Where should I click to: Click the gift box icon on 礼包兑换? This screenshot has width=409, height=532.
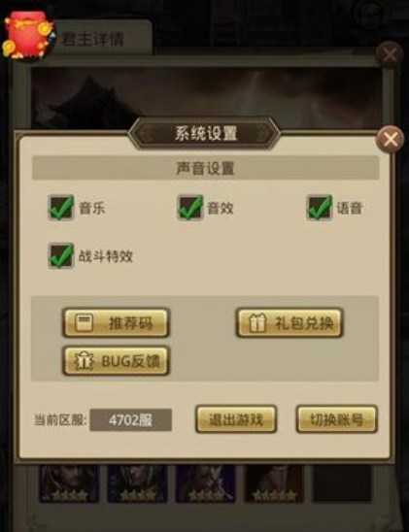(257, 322)
